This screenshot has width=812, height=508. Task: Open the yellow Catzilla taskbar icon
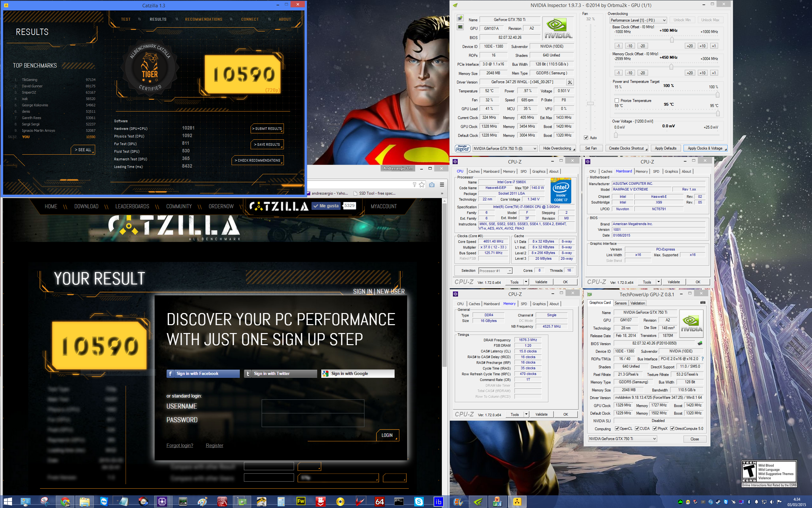(x=517, y=502)
